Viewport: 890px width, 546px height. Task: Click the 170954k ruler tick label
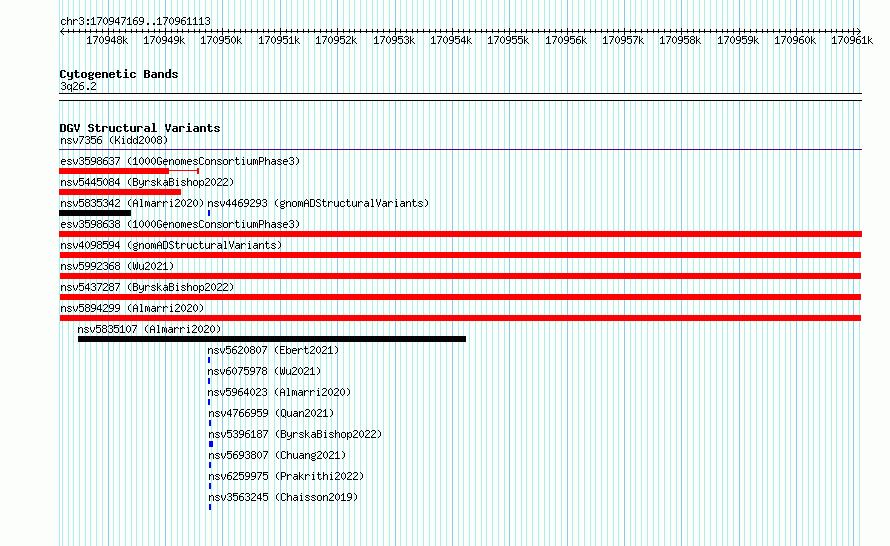pos(451,40)
